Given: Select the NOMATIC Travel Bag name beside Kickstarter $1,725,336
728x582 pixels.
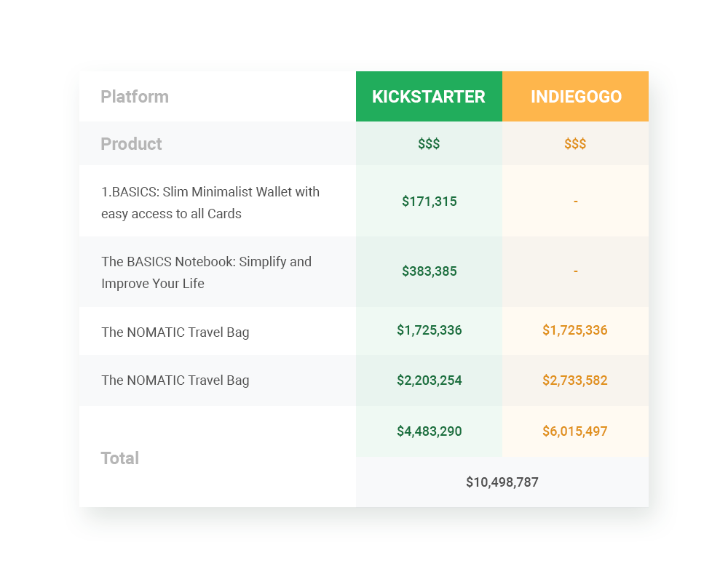Looking at the screenshot, I should tap(175, 332).
